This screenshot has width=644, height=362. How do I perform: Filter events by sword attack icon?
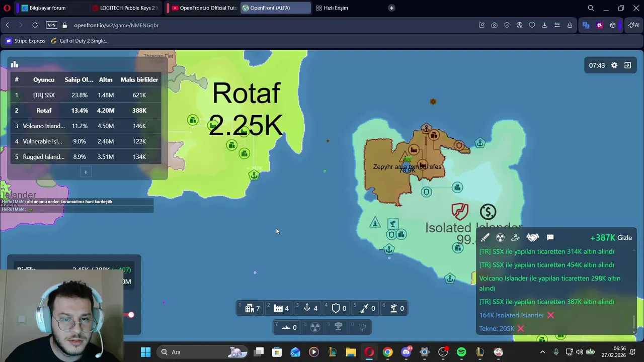click(x=485, y=238)
